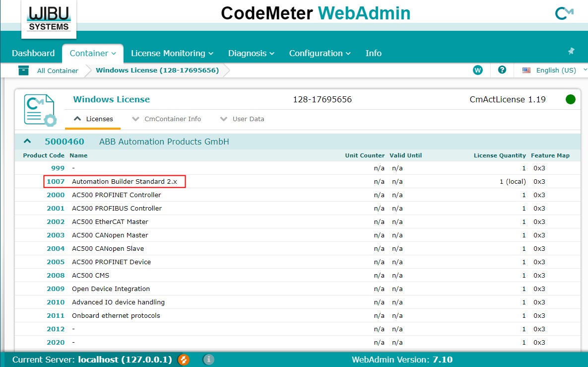The width and height of the screenshot is (588, 367).
Task: Click AC500 PROFIBUS Controller name
Action: coord(117,208)
